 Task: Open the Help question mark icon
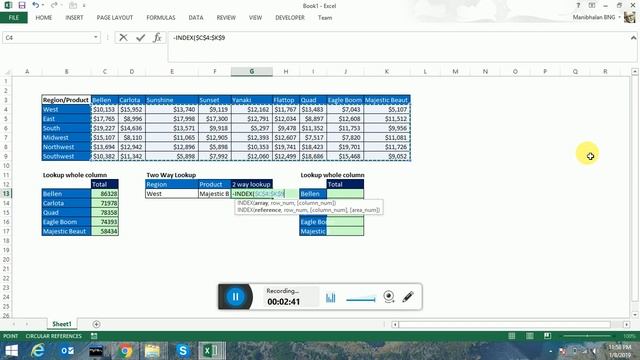[578, 5]
